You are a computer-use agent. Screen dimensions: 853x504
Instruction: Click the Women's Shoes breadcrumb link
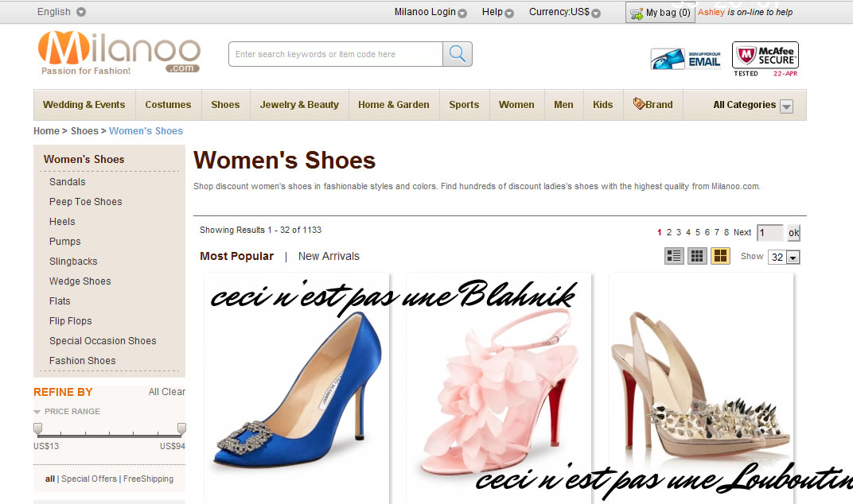(146, 131)
